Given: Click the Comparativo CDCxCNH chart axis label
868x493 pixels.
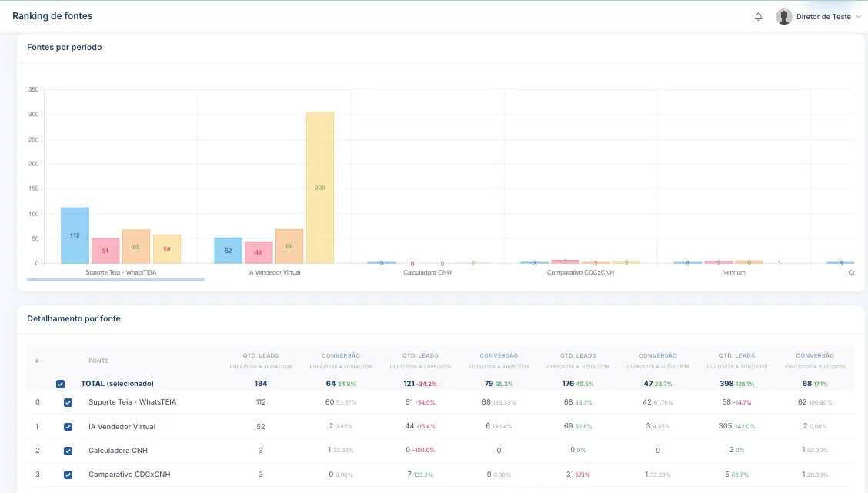Looking at the screenshot, I should pyautogui.click(x=580, y=273).
